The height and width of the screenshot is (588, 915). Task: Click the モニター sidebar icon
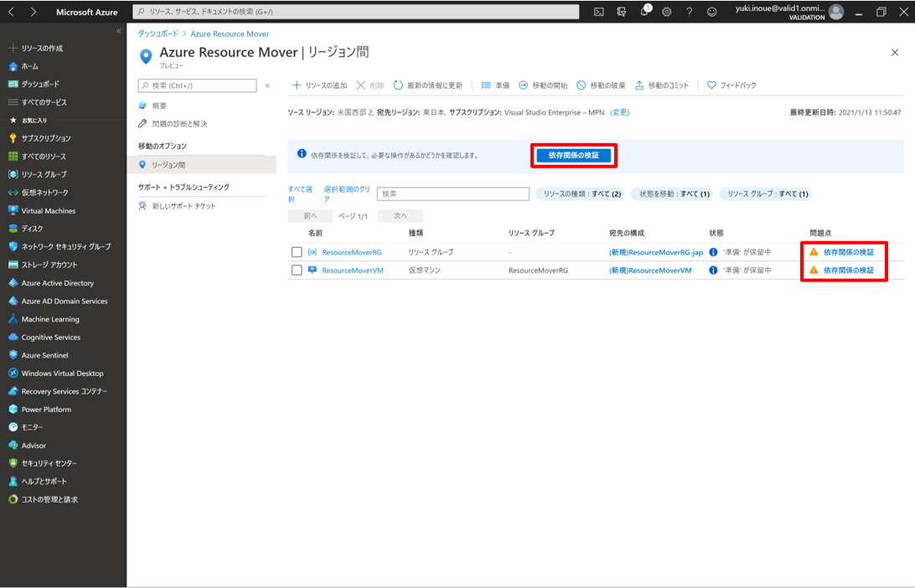click(x=13, y=427)
